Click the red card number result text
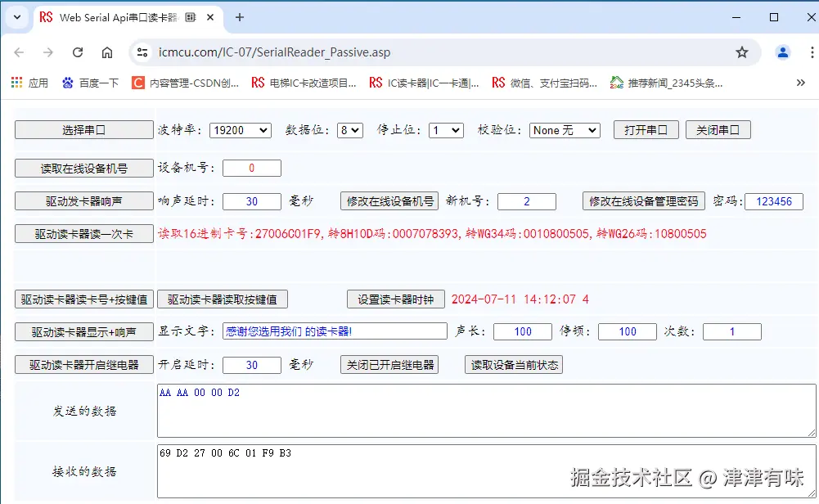The width and height of the screenshot is (819, 504). tap(432, 234)
